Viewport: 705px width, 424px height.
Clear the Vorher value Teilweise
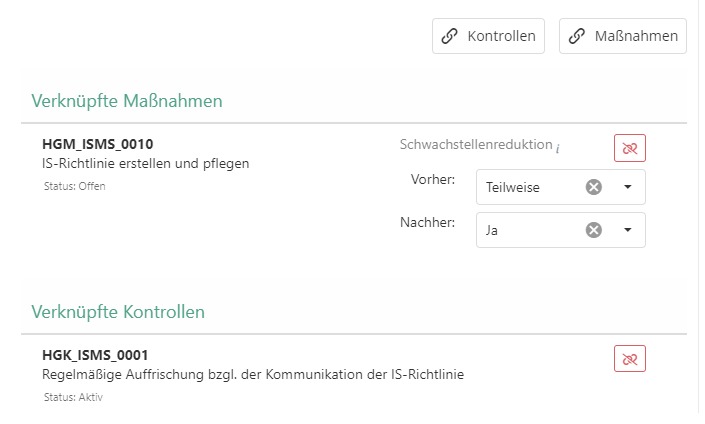[594, 187]
